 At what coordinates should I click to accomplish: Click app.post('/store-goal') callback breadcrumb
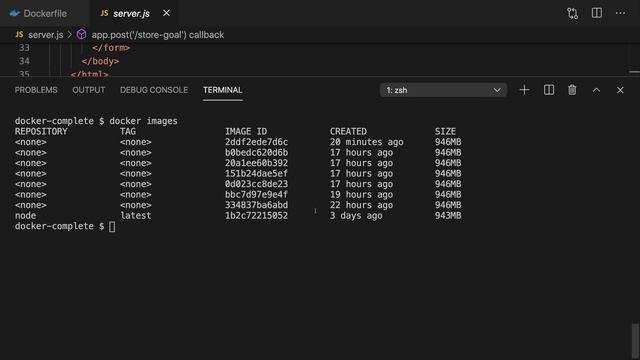[x=158, y=35]
